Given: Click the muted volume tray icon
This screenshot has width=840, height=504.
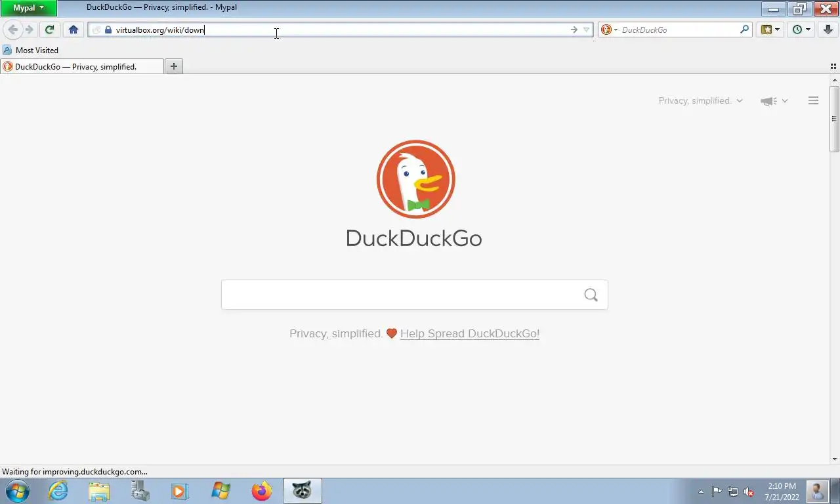Looking at the screenshot, I should tap(749, 492).
